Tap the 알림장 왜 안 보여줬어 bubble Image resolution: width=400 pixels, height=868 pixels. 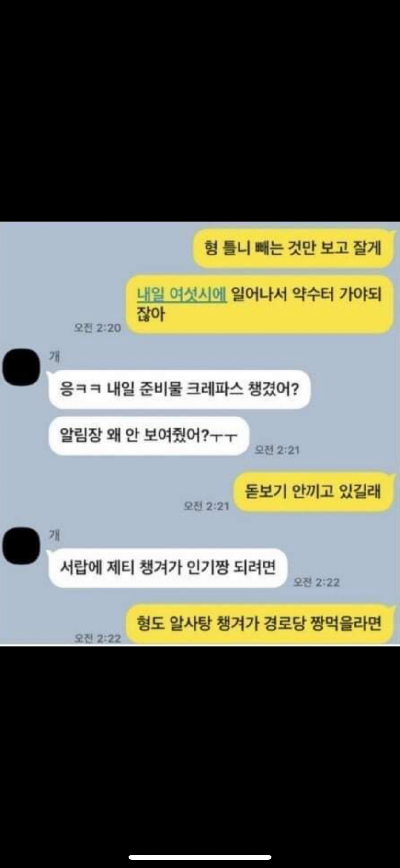(x=149, y=436)
